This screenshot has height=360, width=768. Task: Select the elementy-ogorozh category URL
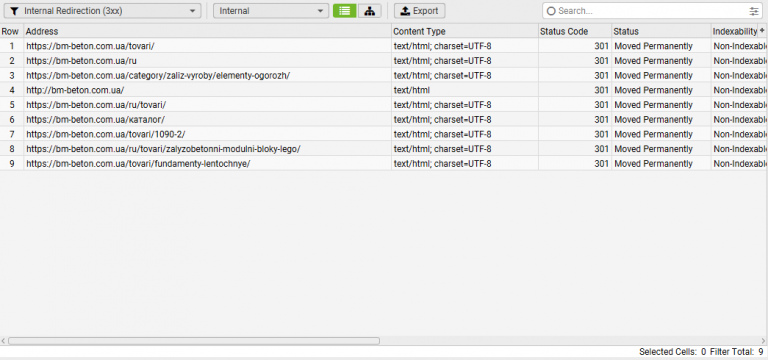pos(158,75)
